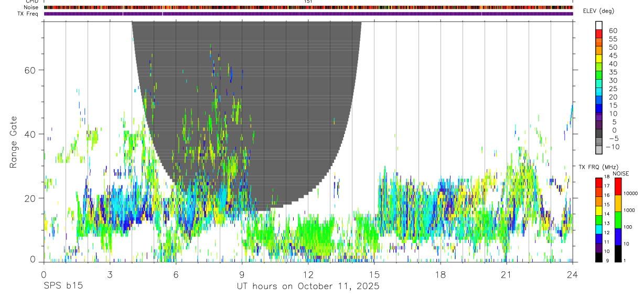This screenshot has width=644, height=297.
Task: Click the '25' label on the ELEV colorbar
Action: coord(613,89)
